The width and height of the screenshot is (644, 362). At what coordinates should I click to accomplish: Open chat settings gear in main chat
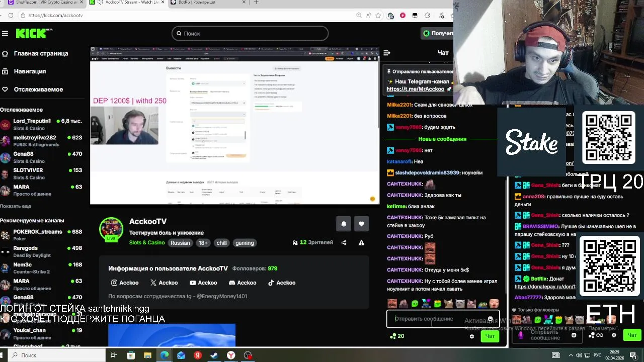coord(471,336)
